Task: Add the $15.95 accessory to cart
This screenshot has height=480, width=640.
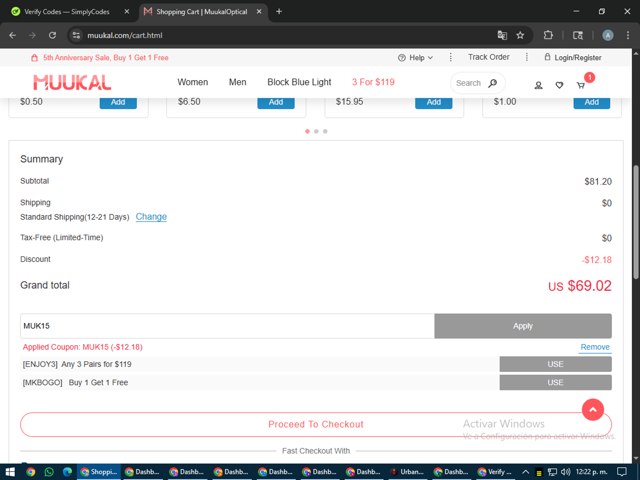Action: point(433,102)
